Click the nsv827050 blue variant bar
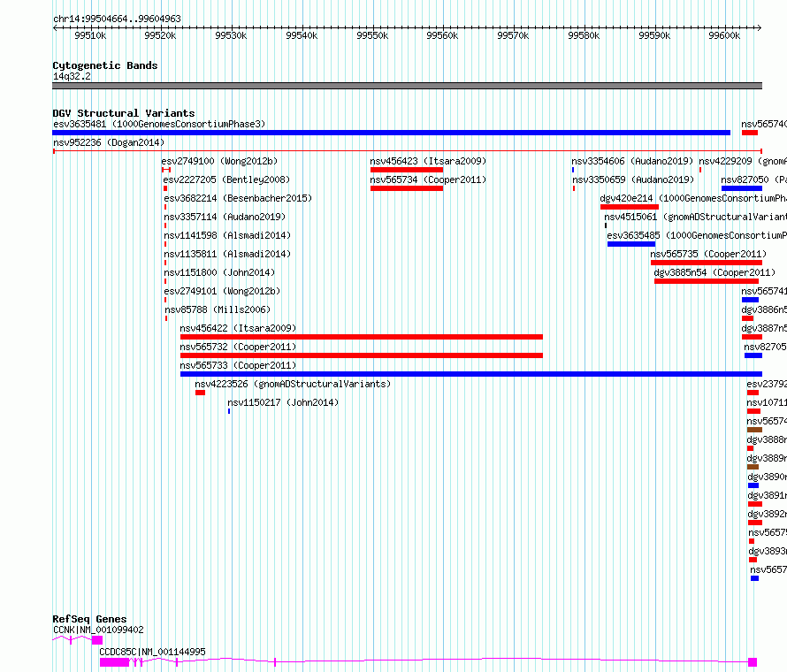 pos(742,188)
